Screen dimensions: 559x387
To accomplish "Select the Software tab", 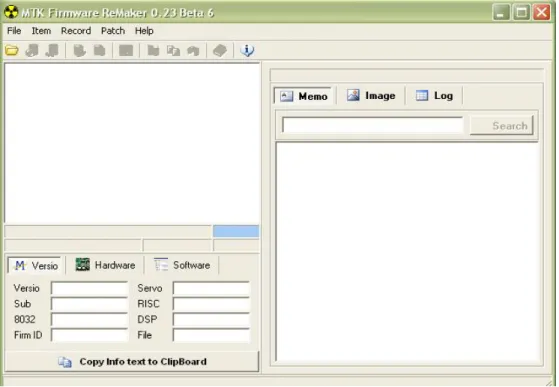I will 182,265.
